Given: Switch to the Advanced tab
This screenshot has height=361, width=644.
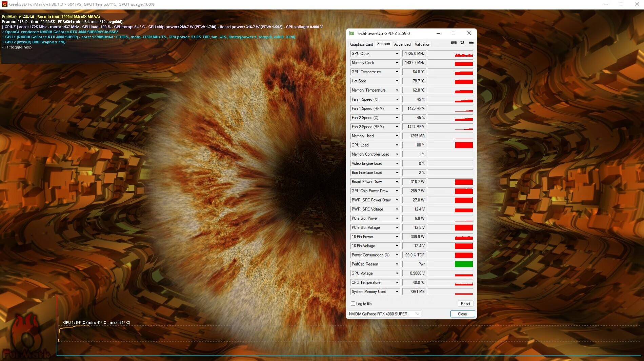Looking at the screenshot, I should coord(402,44).
